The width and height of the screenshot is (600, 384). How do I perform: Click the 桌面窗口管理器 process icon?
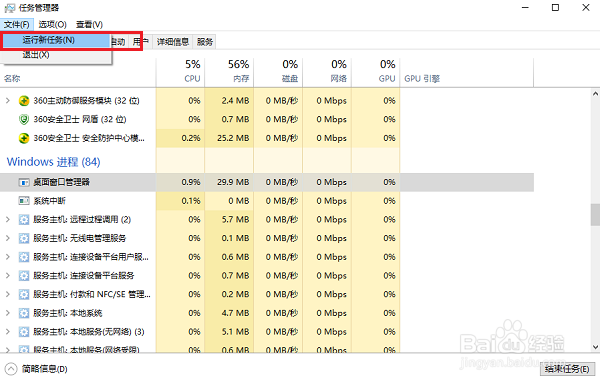click(x=24, y=182)
